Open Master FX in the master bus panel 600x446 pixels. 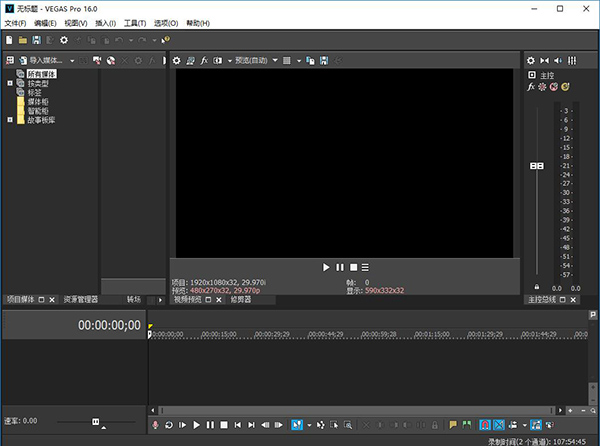[532, 88]
